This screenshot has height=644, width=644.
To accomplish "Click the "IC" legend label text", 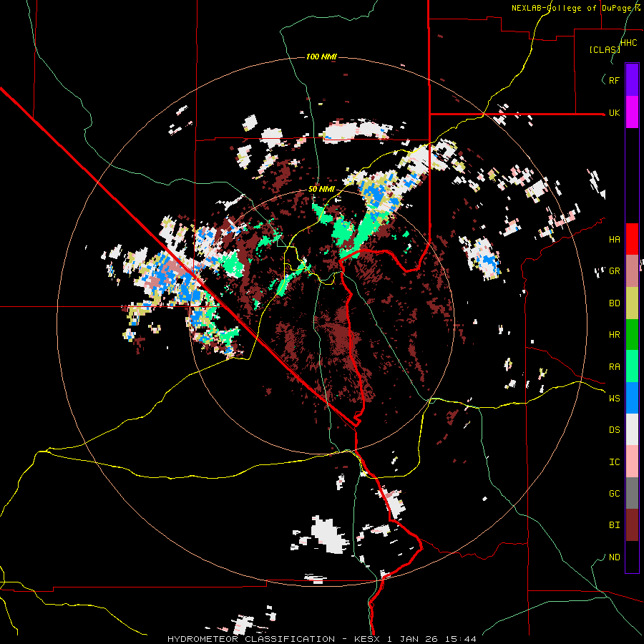I will point(614,462).
